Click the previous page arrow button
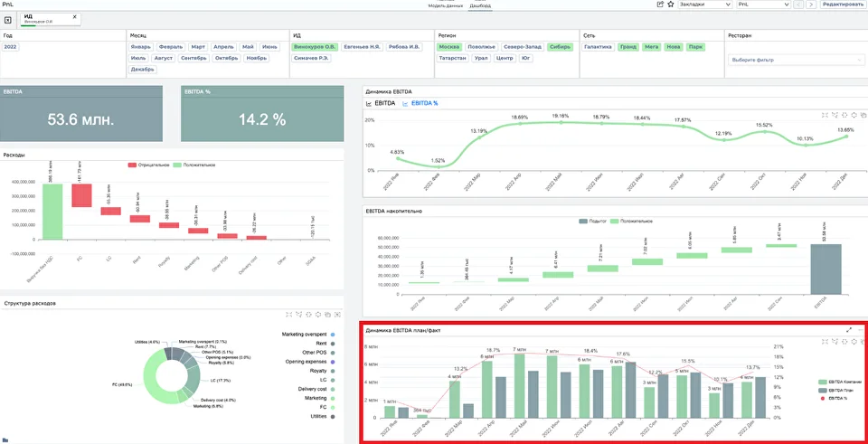868x444 pixels. pos(798,5)
